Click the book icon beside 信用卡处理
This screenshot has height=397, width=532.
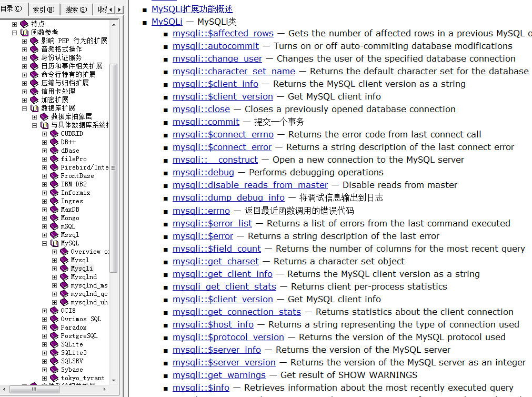coord(34,92)
